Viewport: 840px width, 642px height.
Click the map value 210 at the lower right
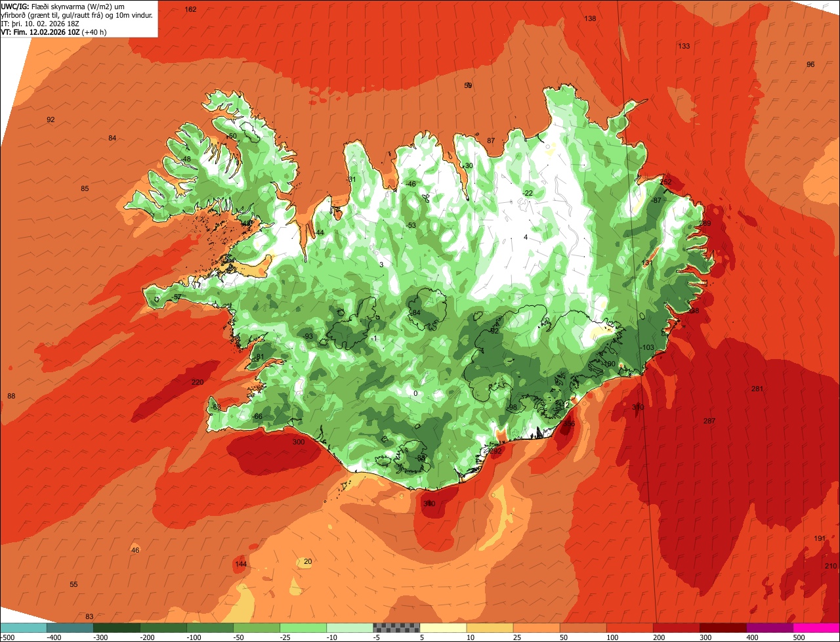[831, 566]
